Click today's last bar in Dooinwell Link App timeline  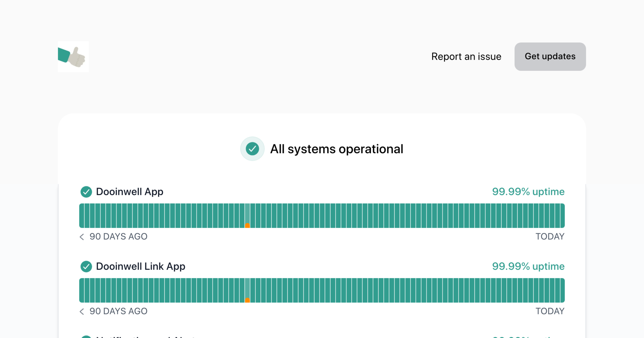point(562,290)
